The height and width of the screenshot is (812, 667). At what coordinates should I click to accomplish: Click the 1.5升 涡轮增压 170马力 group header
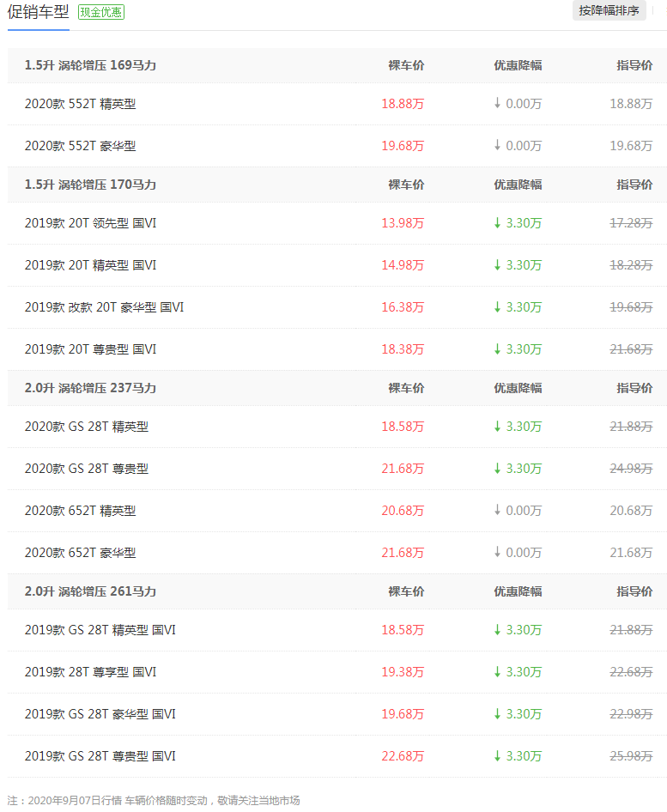pos(91,185)
